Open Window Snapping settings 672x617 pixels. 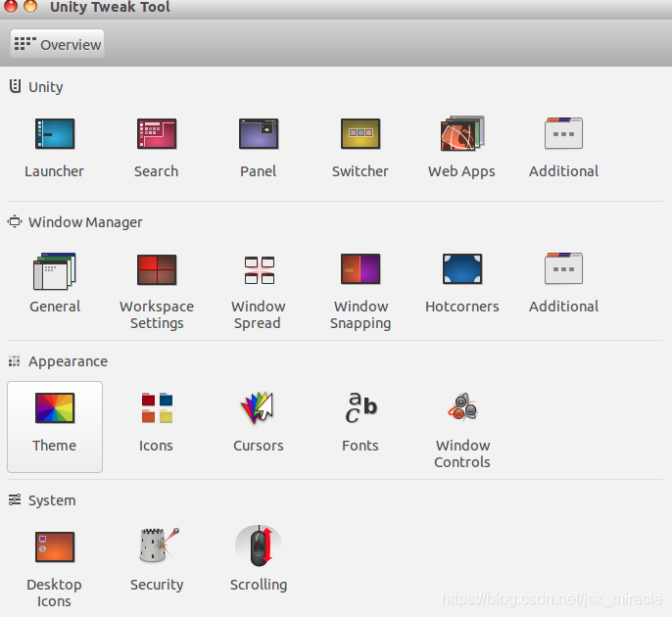point(360,291)
